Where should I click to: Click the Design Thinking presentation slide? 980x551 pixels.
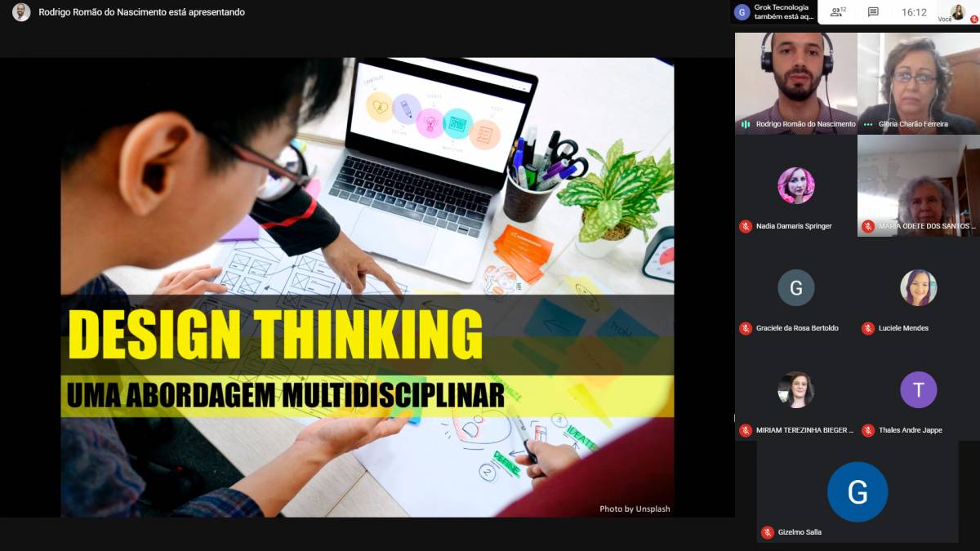pyautogui.click(x=367, y=287)
